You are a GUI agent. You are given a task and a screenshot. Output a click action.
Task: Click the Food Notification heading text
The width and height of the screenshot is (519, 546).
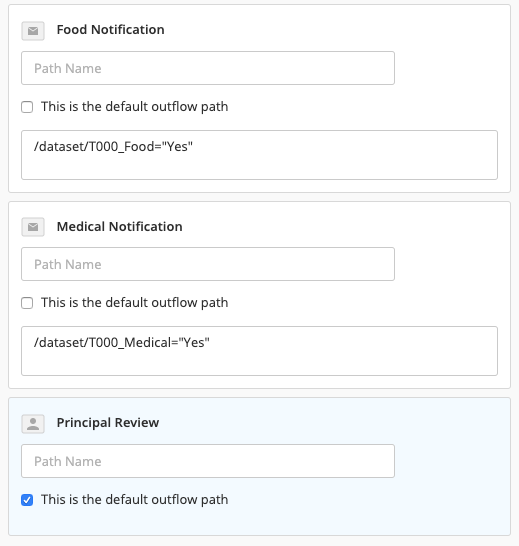[110, 30]
